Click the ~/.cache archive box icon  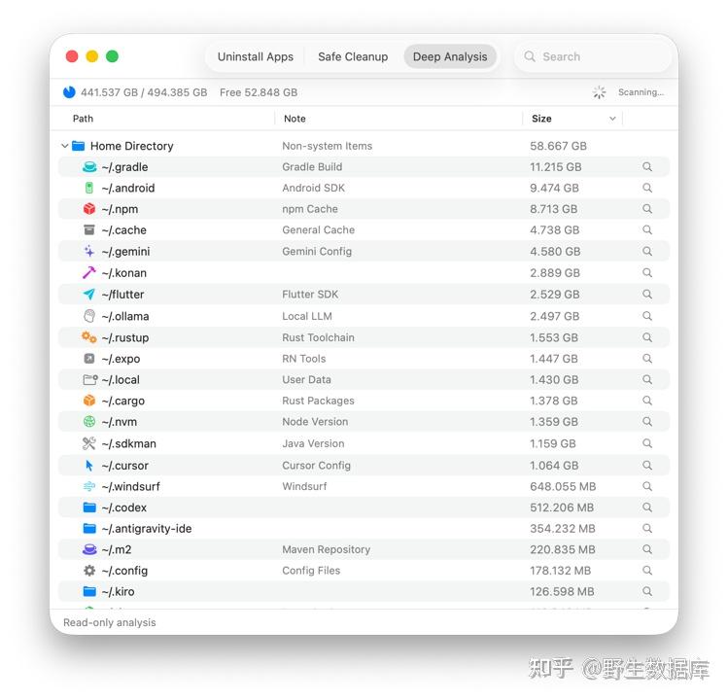pyautogui.click(x=89, y=229)
